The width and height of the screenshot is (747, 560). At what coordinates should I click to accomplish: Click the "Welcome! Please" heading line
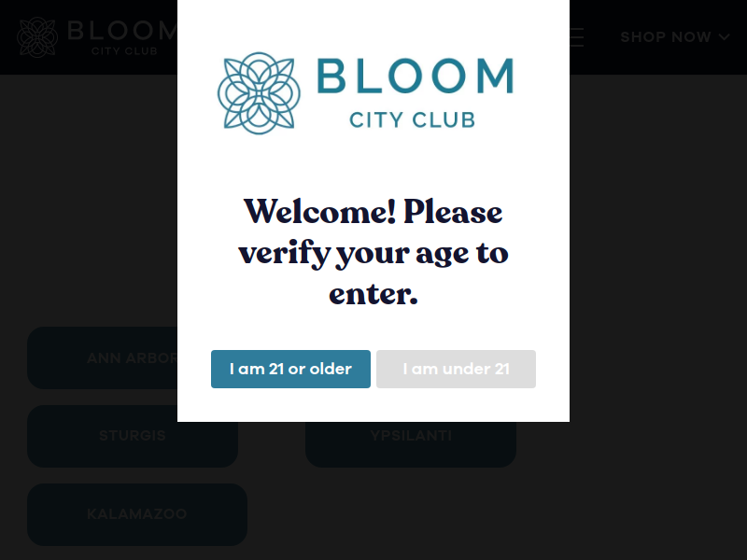[x=373, y=212]
